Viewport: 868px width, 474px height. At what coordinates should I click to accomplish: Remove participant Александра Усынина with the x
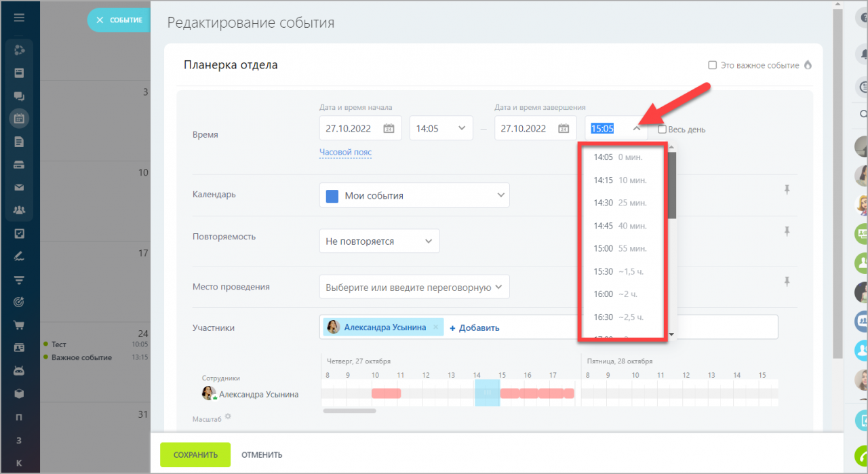click(x=436, y=328)
